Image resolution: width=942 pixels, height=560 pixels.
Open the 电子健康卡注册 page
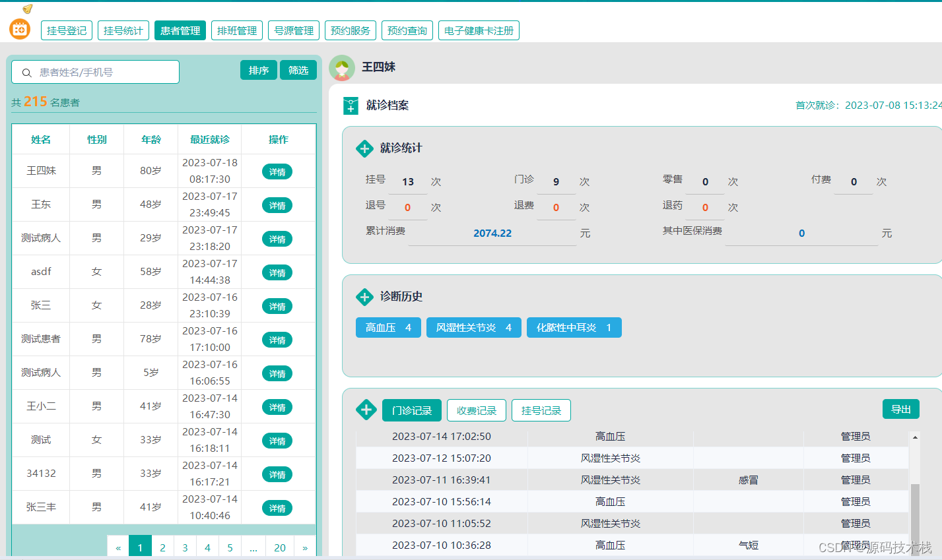[479, 30]
